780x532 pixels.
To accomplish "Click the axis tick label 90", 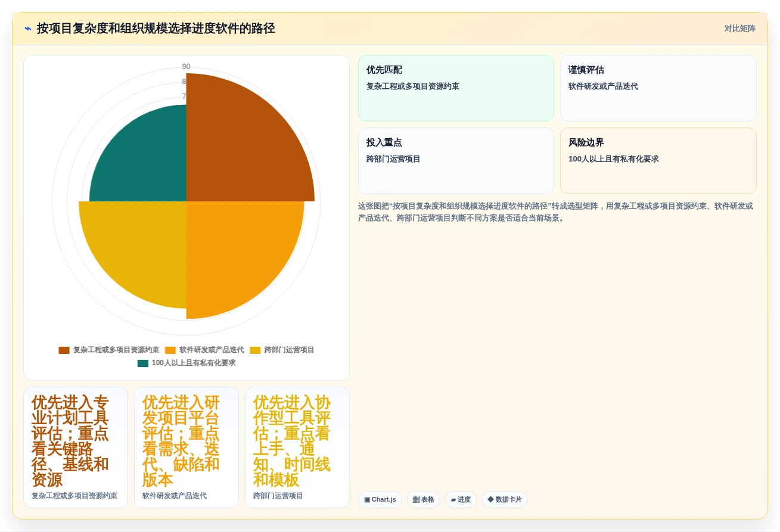I will pyautogui.click(x=186, y=67).
